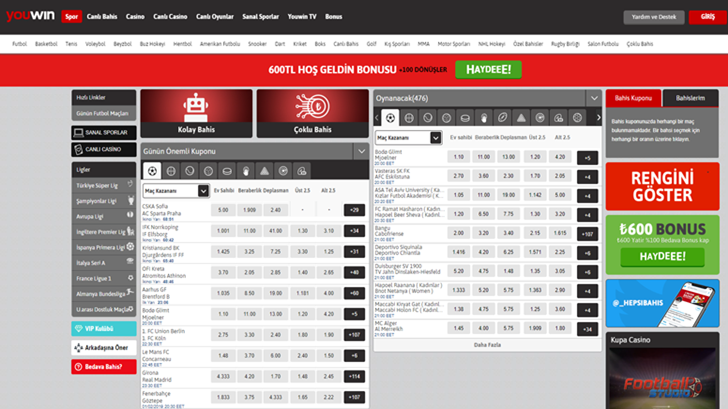The width and height of the screenshot is (728, 409).
Task: Select American football icon in Oynanacak panel
Action: click(x=502, y=118)
